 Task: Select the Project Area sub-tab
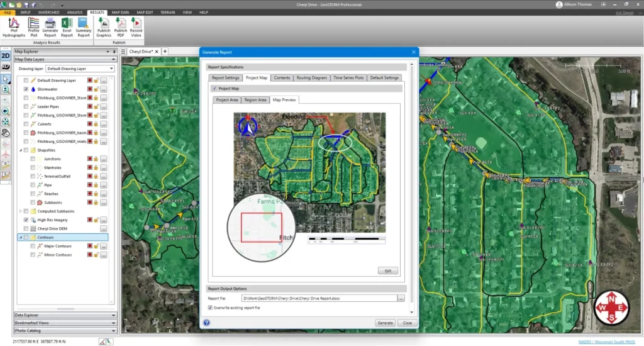226,100
